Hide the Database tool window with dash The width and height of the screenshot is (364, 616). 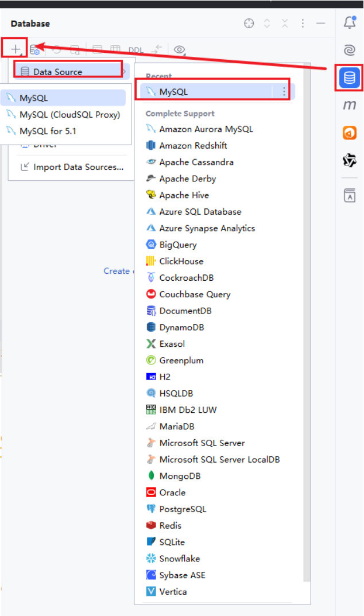321,24
